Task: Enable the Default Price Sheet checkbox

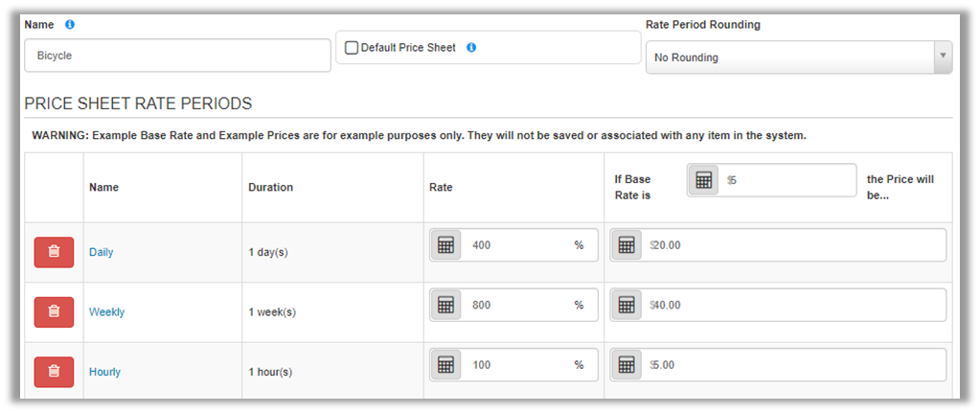Action: 352,48
